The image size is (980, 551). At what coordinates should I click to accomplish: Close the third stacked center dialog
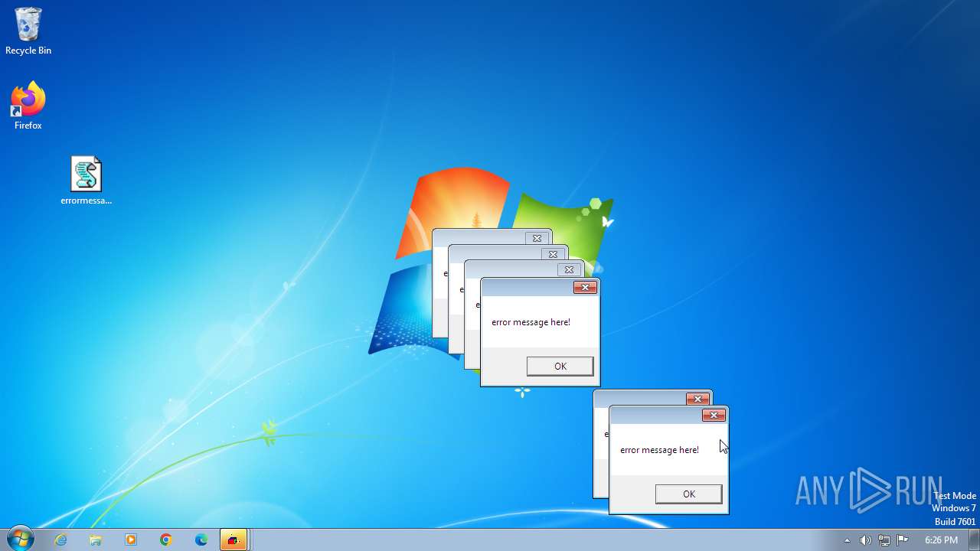tap(569, 269)
